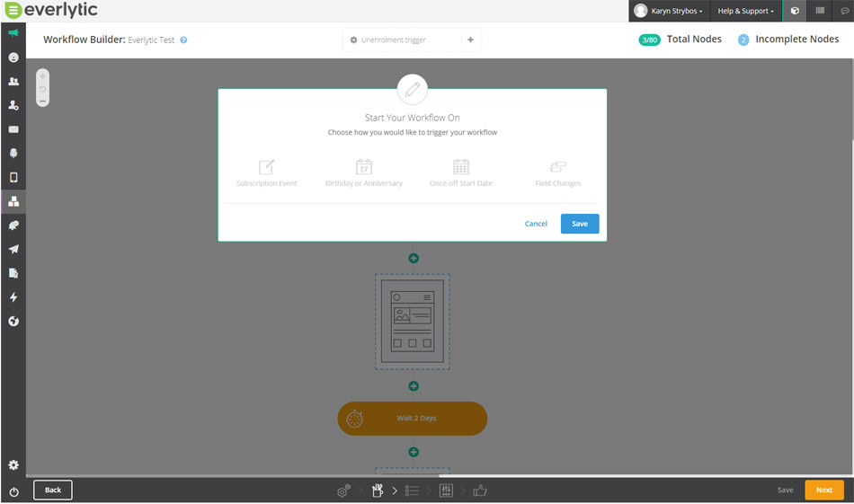
Task: Go Back using bottom-left button
Action: point(53,490)
